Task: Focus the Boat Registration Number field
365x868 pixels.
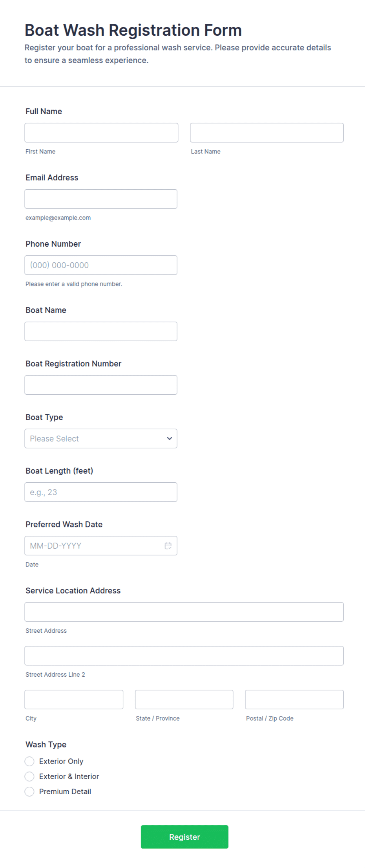Action: pos(101,385)
